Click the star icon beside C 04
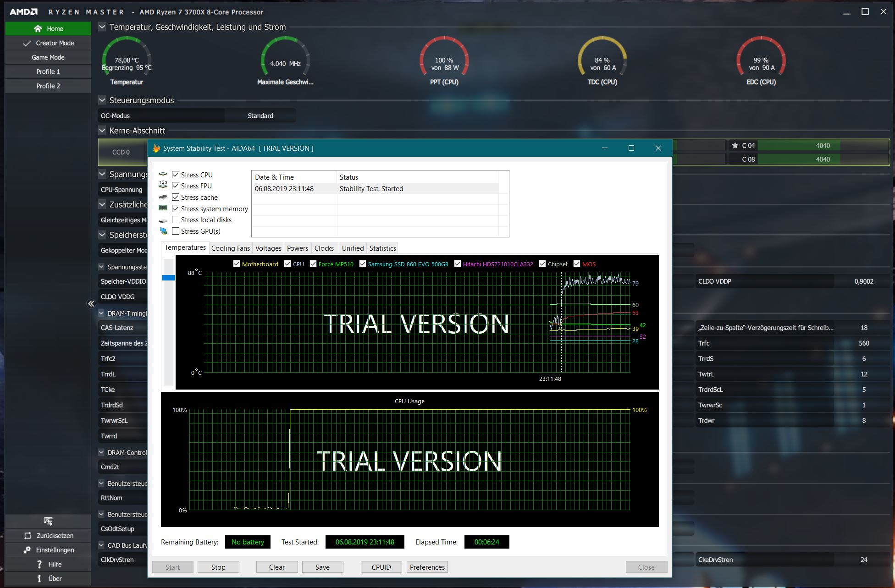This screenshot has width=895, height=588. pos(735,146)
